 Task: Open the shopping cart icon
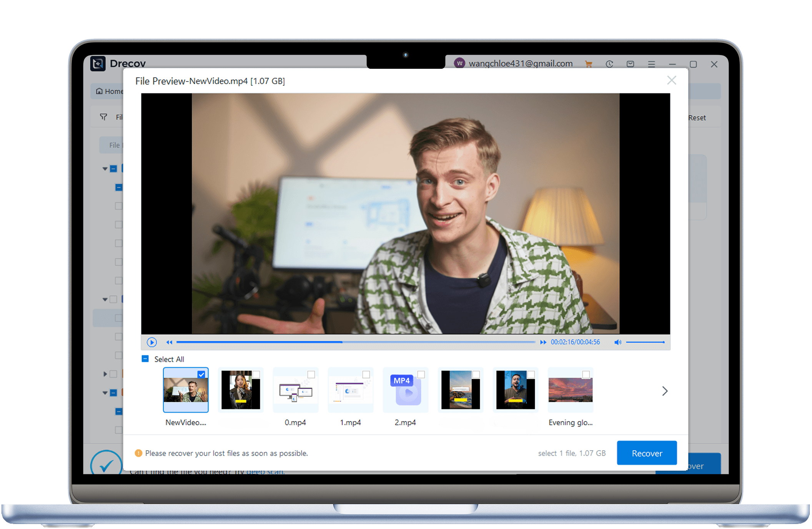pos(588,64)
